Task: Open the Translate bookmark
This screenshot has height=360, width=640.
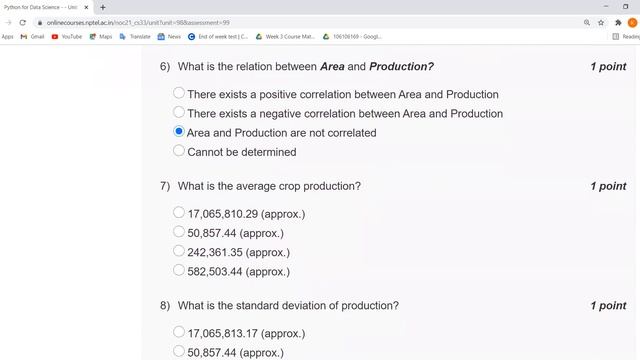Action: pyautogui.click(x=135, y=37)
